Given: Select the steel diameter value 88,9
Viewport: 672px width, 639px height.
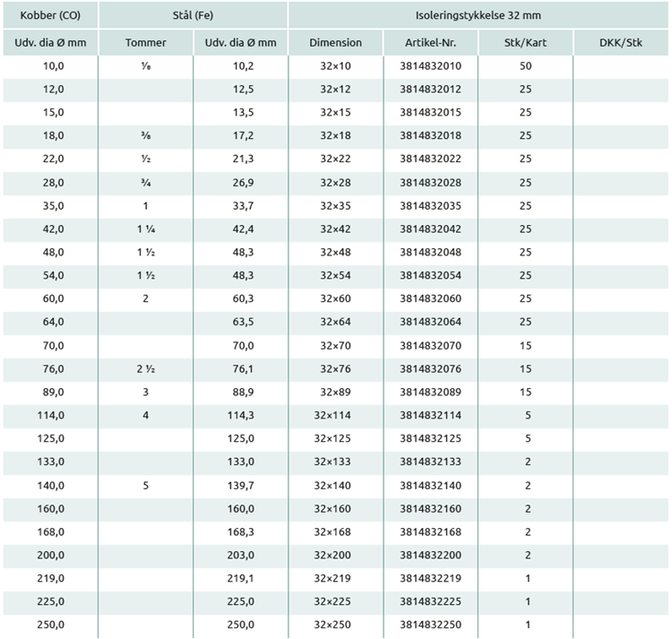Looking at the screenshot, I should [x=243, y=392].
